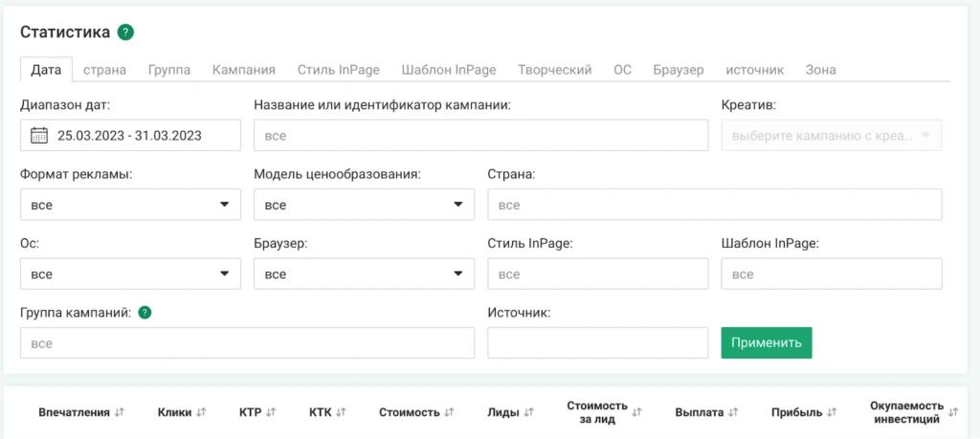
Task: Select the Шаблон InPage tab
Action: 449,70
